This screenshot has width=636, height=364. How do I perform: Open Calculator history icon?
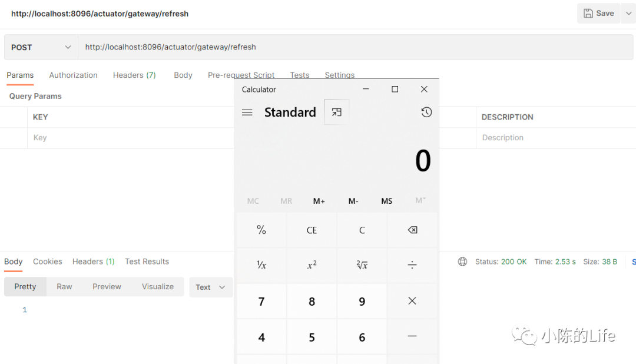coord(426,112)
